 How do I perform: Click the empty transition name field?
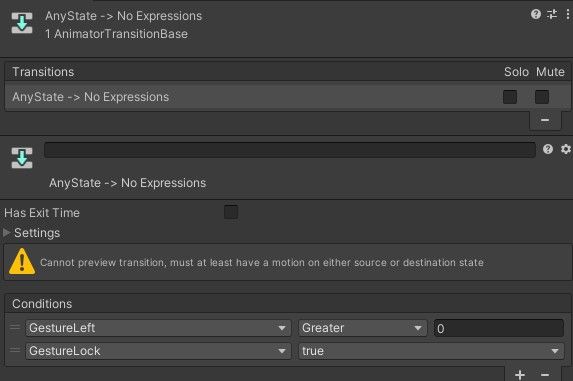coord(290,150)
